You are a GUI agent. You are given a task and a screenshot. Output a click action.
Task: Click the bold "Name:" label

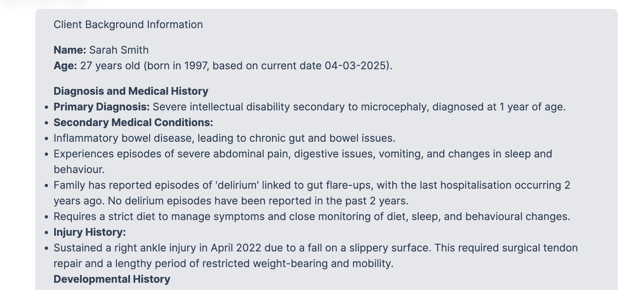[70, 50]
